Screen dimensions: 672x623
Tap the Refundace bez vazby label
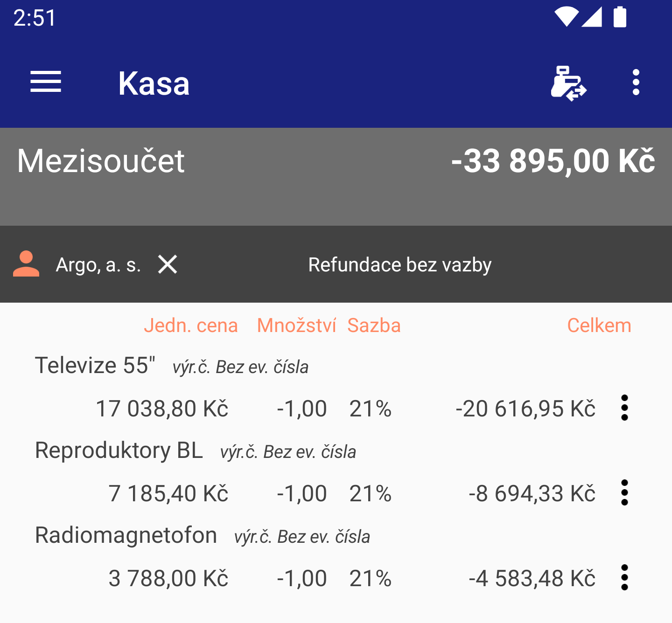[x=400, y=265]
